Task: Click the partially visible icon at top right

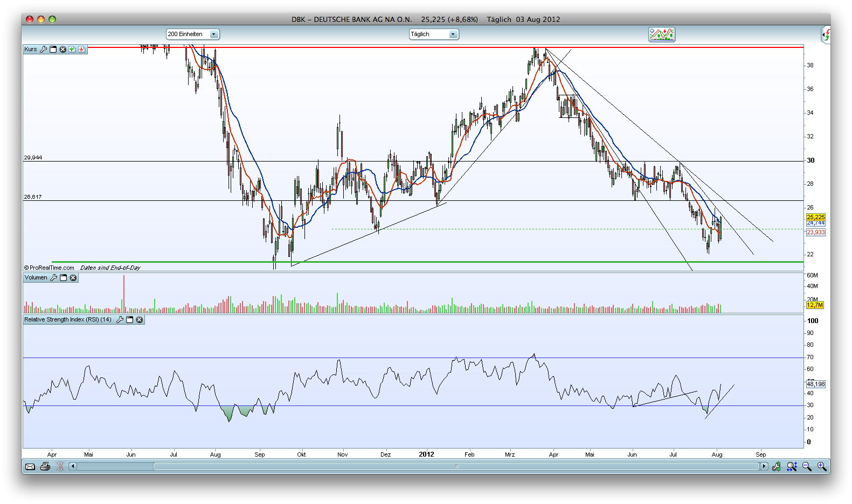Action: pyautogui.click(x=826, y=35)
